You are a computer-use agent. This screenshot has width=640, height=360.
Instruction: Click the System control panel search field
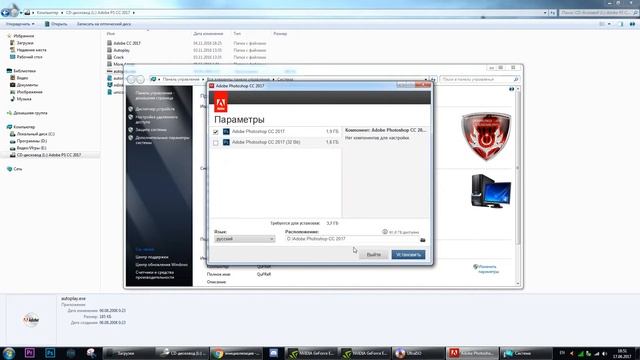tap(479, 79)
